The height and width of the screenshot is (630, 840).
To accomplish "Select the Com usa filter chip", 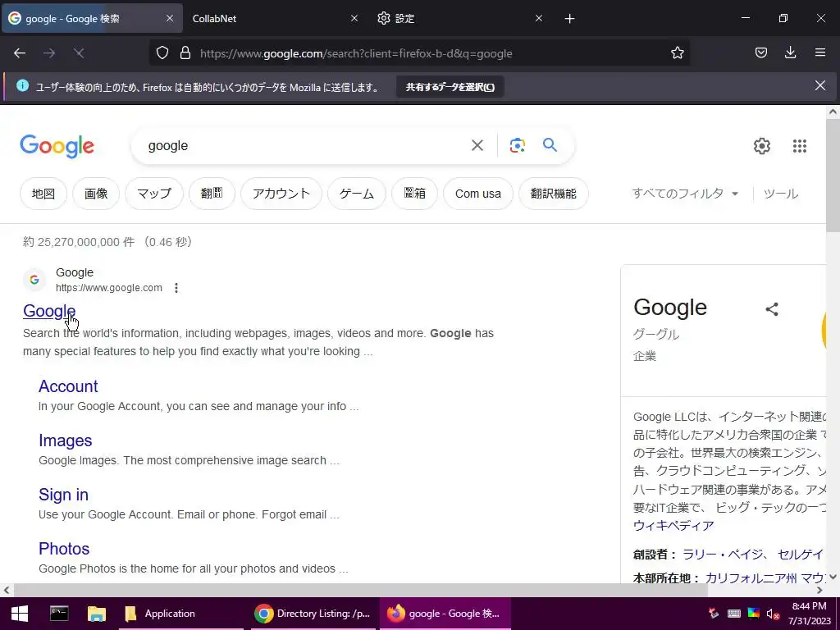I will 478,194.
